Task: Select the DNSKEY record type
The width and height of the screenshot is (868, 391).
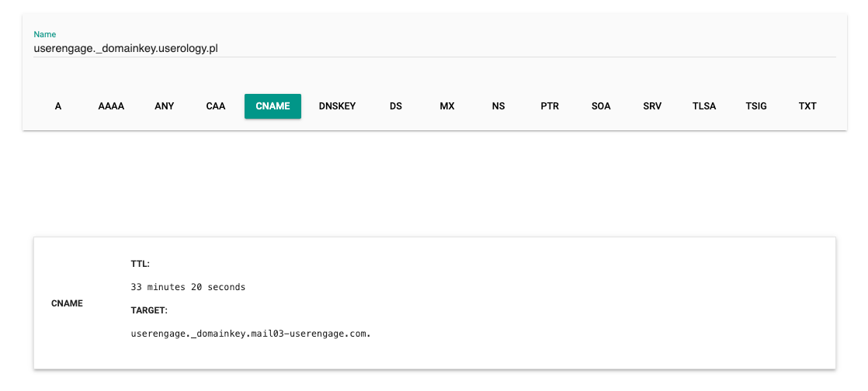Action: [337, 106]
